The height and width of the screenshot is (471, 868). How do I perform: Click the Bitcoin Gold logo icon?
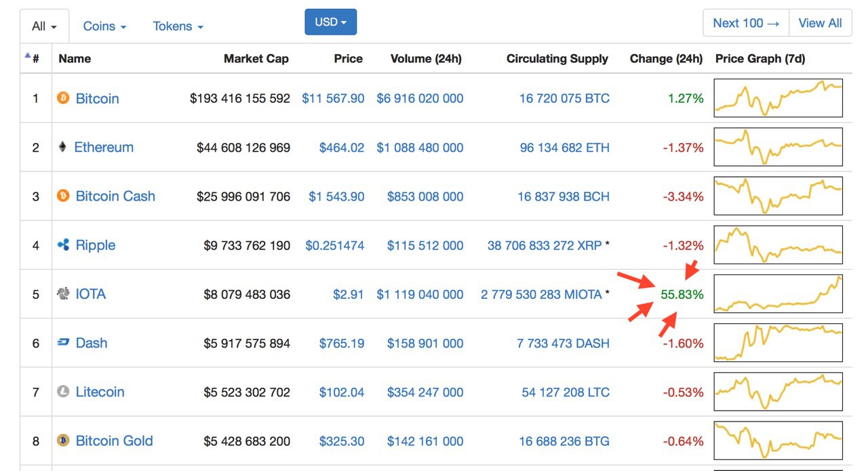point(63,441)
